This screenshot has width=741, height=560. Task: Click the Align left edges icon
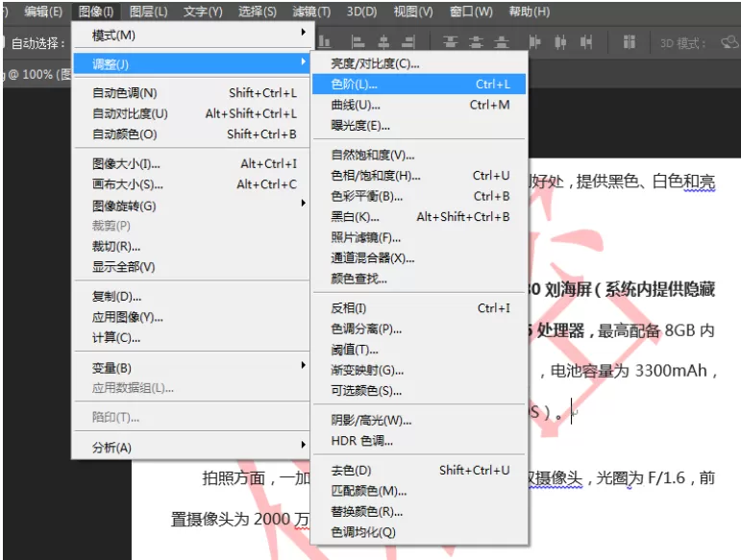coord(358,42)
